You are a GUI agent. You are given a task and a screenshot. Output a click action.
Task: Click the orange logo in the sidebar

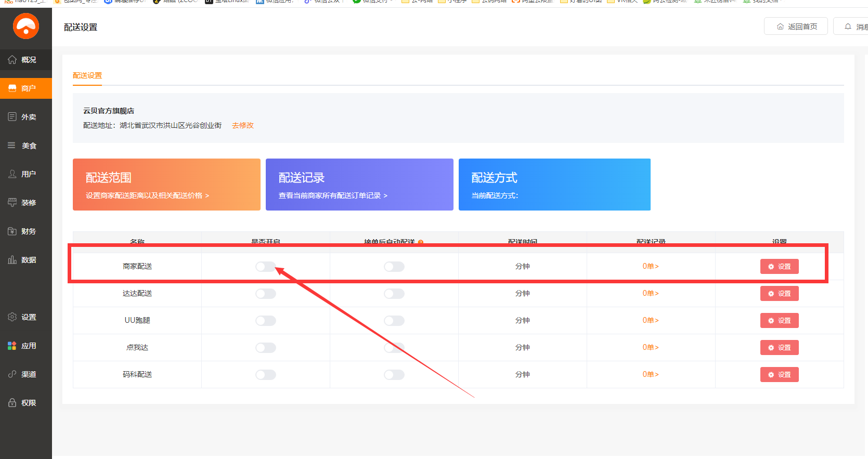click(26, 26)
